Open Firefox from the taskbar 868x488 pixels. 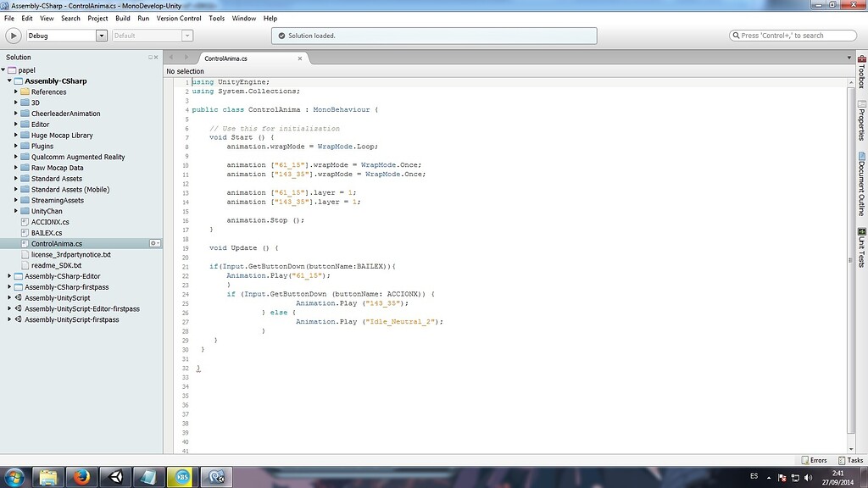click(x=81, y=476)
